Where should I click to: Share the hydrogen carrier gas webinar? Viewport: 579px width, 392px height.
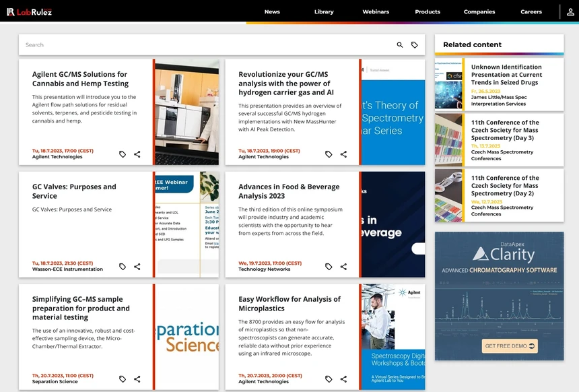coord(343,154)
